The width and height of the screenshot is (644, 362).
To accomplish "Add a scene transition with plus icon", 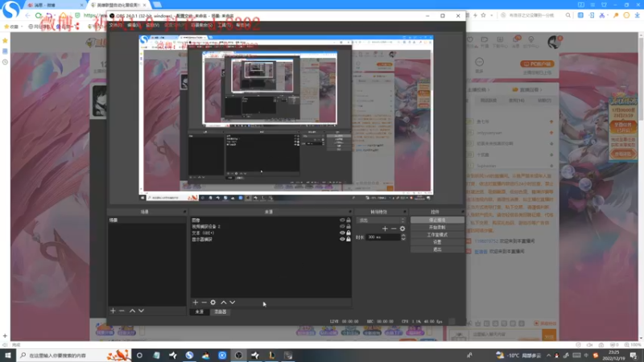I will click(x=385, y=228).
